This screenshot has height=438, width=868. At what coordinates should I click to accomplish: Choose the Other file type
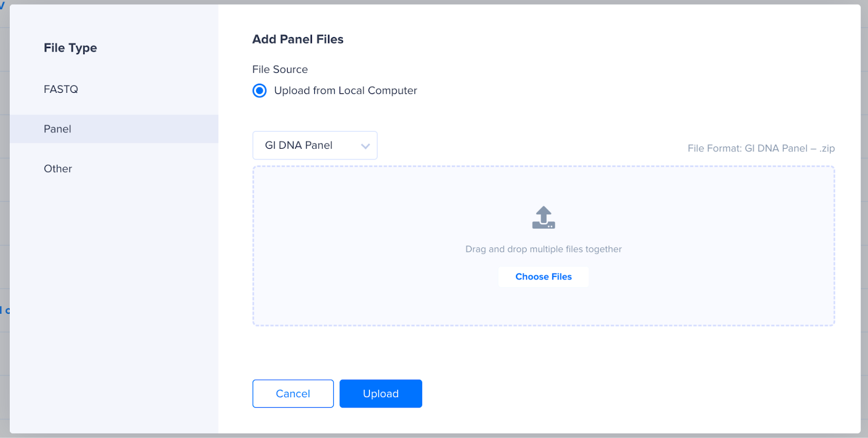click(x=58, y=169)
